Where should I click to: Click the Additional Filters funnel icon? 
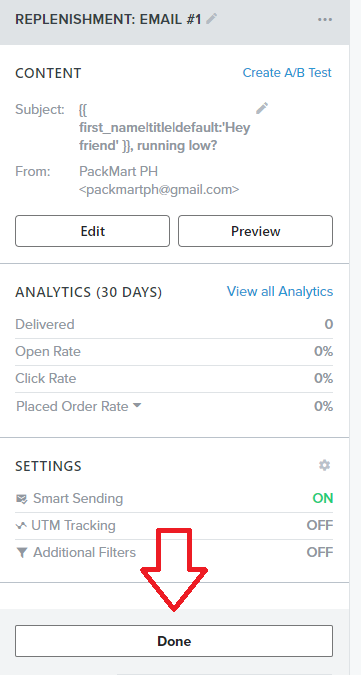coord(22,553)
